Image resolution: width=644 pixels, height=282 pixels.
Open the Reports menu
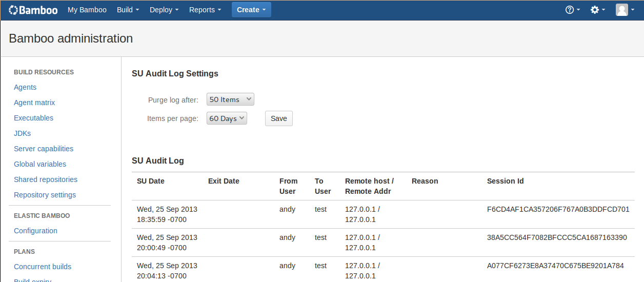pos(205,10)
